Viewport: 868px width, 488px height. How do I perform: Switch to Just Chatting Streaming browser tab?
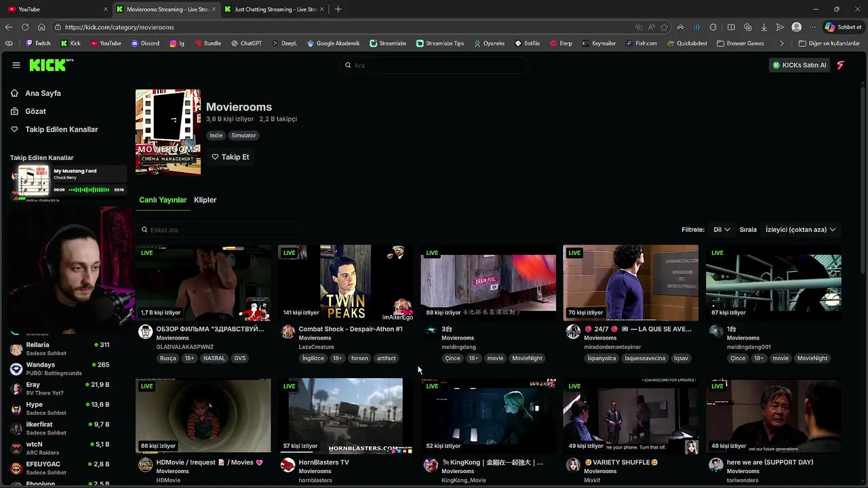click(275, 9)
